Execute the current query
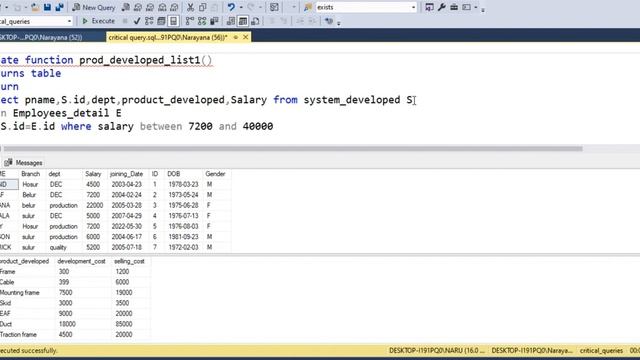 (x=98, y=21)
